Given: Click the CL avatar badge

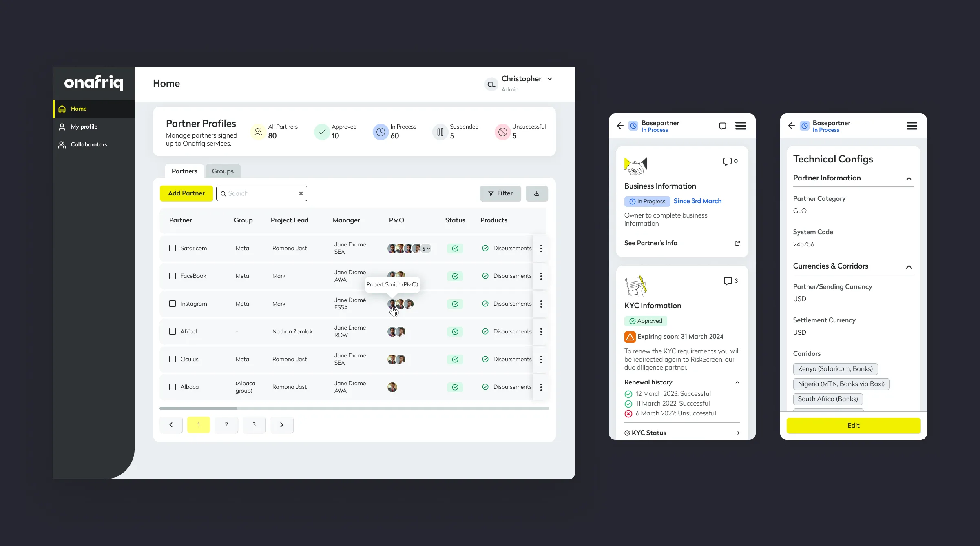Looking at the screenshot, I should point(491,84).
